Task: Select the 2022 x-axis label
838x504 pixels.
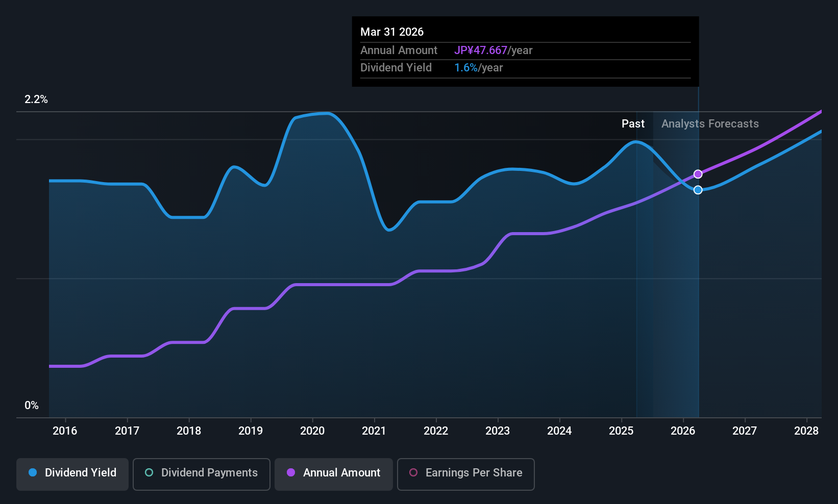Action: (x=436, y=431)
